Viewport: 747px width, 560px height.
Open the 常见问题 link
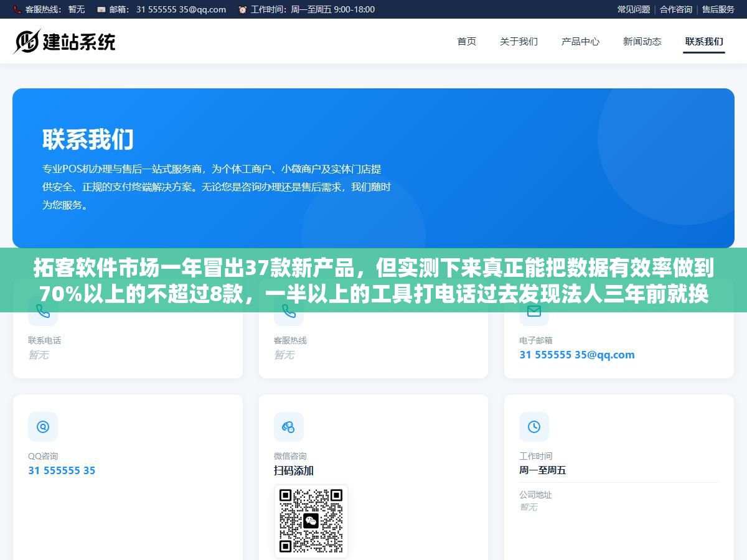[x=634, y=9]
